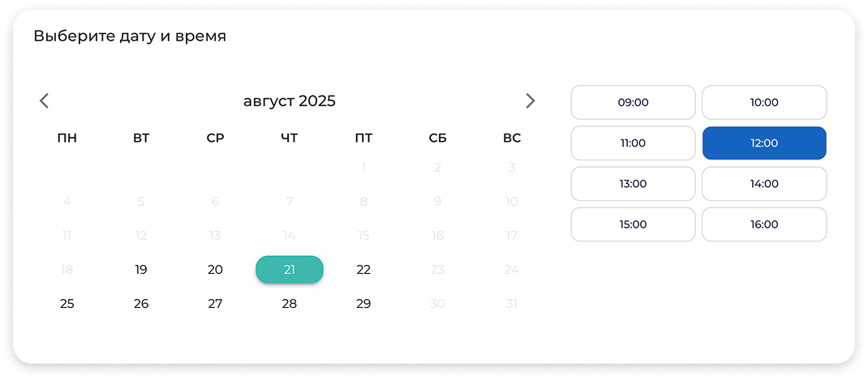Screen dimensions: 868x380
Task: Select August 19 in the calendar
Action: point(141,270)
